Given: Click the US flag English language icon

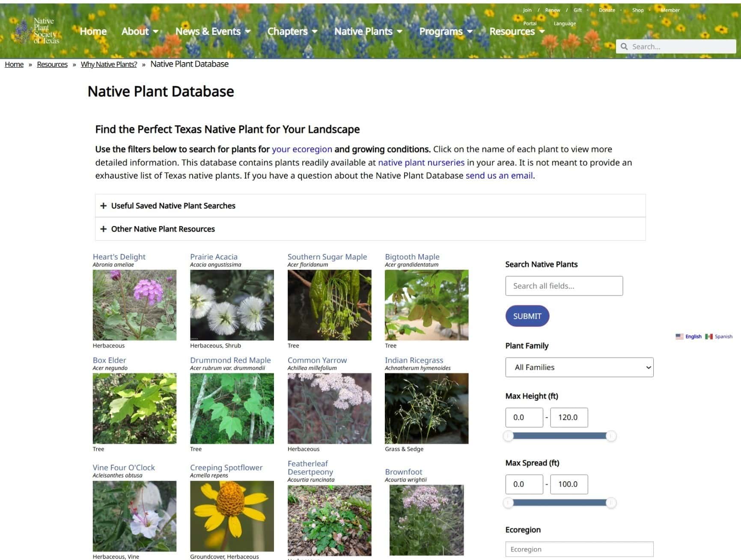Looking at the screenshot, I should (679, 337).
